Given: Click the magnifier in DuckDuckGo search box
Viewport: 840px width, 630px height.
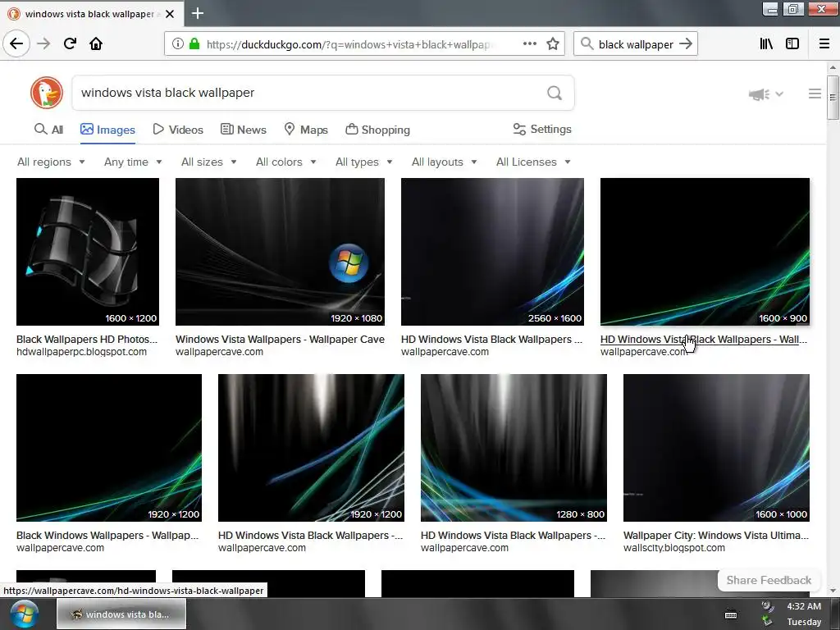Looking at the screenshot, I should [x=555, y=94].
